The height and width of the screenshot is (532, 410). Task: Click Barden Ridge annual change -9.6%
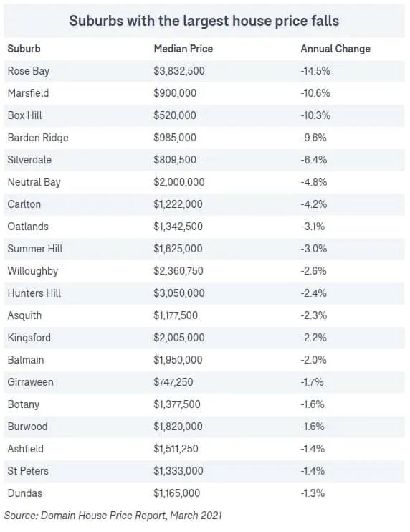314,138
